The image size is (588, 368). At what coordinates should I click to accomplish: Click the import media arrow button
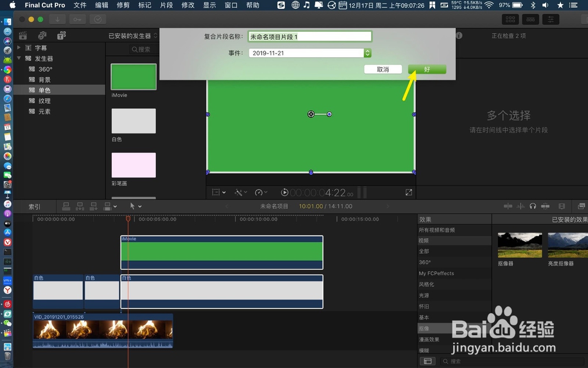[x=58, y=19]
